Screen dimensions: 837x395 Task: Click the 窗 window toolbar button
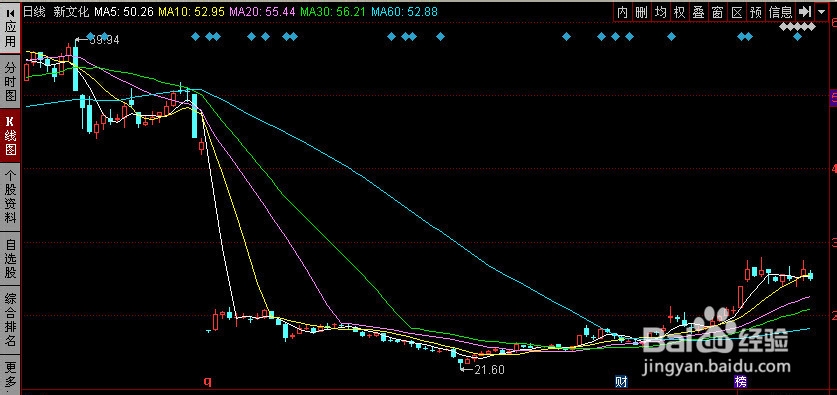pyautogui.click(x=717, y=12)
